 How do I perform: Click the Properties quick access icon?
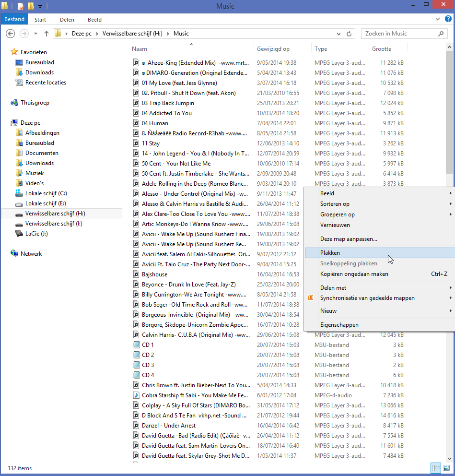click(x=21, y=6)
